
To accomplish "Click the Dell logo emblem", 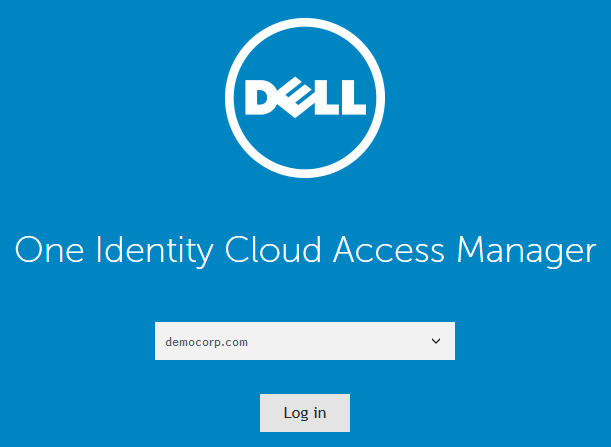I will pyautogui.click(x=305, y=98).
